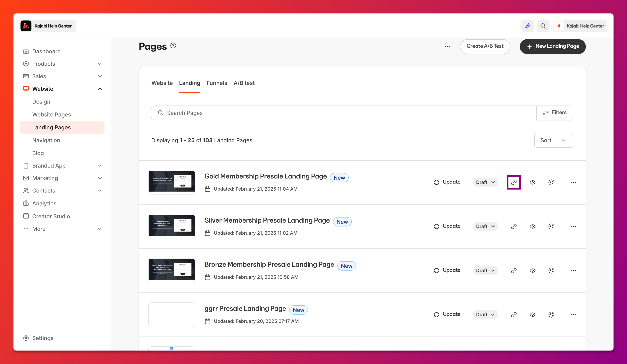The height and width of the screenshot is (364, 627).
Task: Click the Kajabi logo icon
Action: tap(26, 26)
